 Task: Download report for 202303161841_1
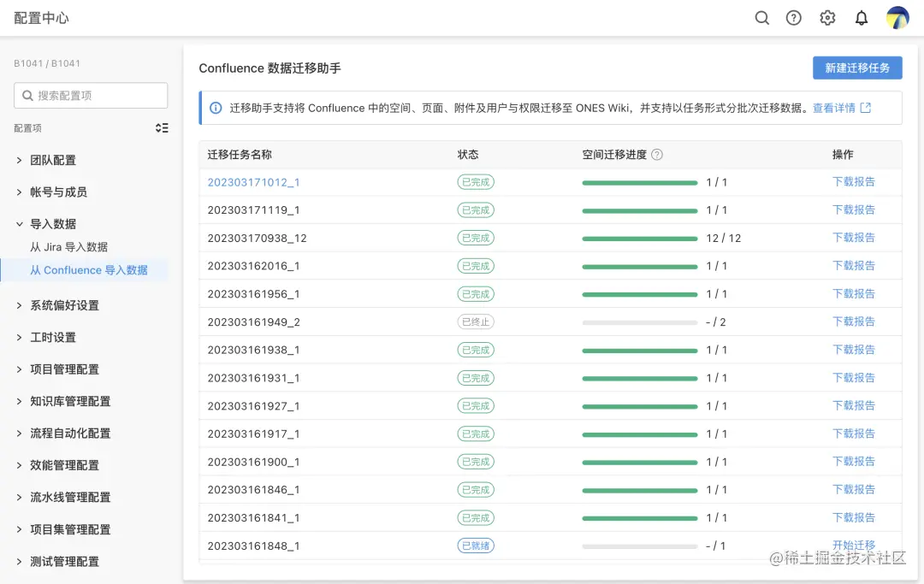[x=853, y=518]
